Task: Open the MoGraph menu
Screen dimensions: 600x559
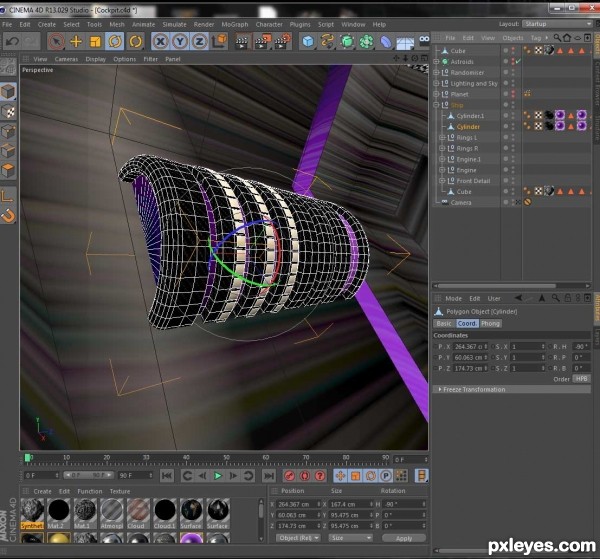Action: [x=235, y=24]
